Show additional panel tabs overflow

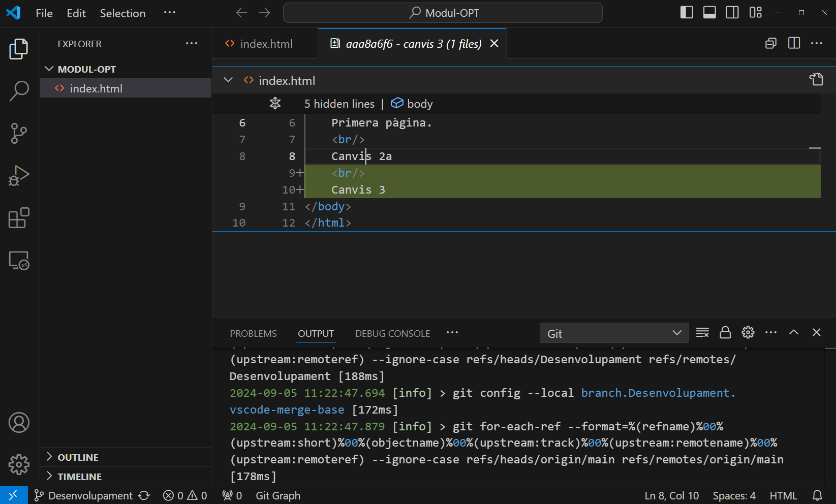452,333
